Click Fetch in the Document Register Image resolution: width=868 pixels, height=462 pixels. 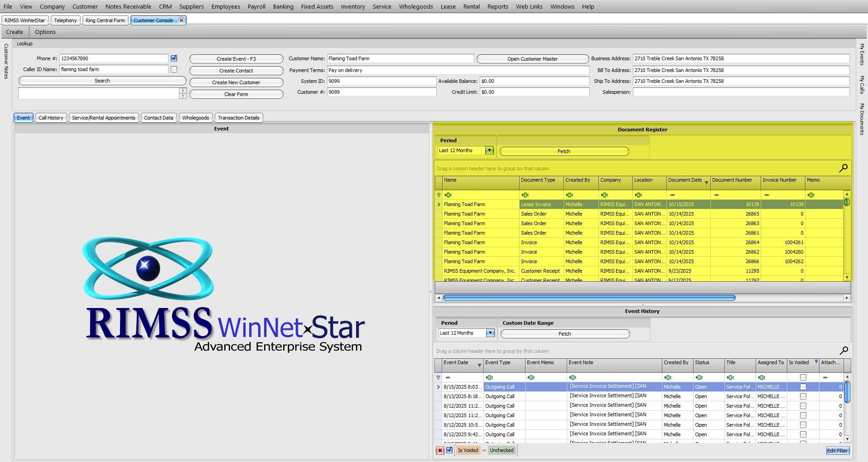564,151
